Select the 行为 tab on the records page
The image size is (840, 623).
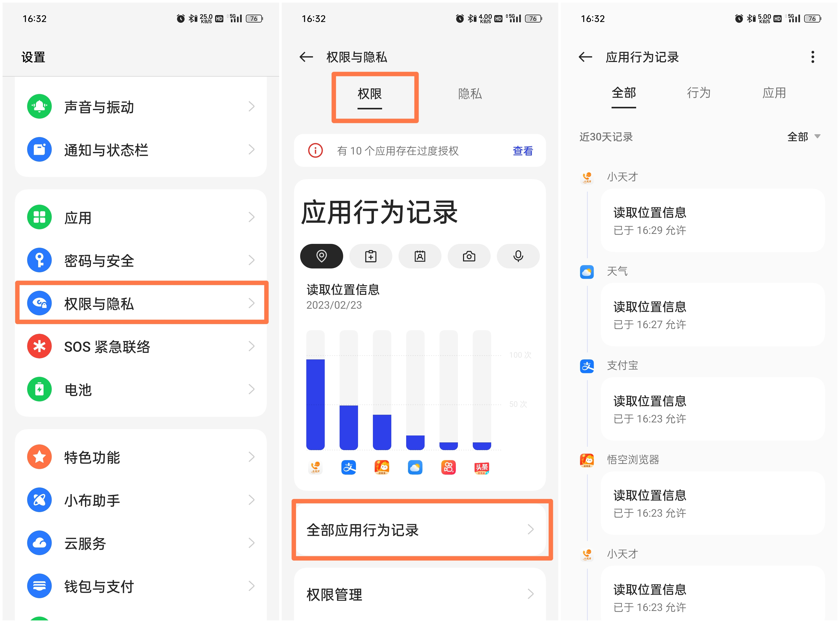click(x=698, y=93)
